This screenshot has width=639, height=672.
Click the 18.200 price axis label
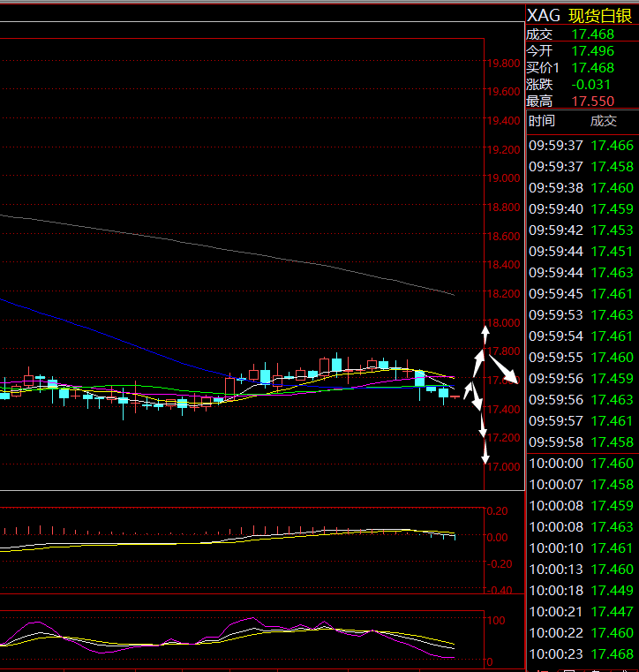(506, 294)
